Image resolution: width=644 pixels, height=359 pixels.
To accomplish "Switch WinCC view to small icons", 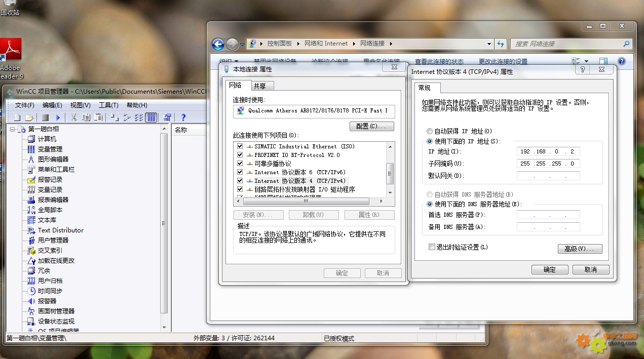I will click(x=127, y=117).
